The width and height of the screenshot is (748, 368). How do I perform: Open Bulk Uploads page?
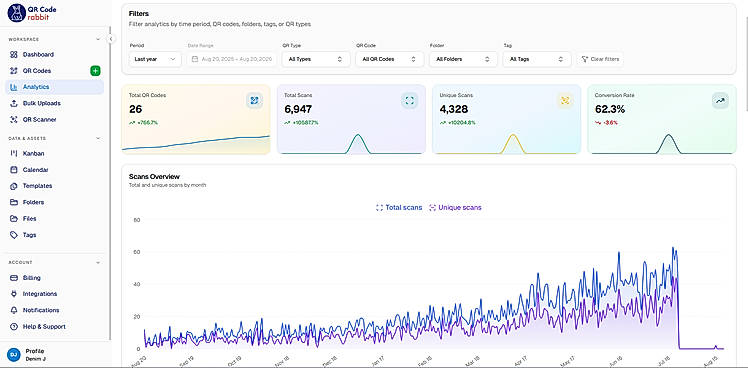pyautogui.click(x=54, y=103)
